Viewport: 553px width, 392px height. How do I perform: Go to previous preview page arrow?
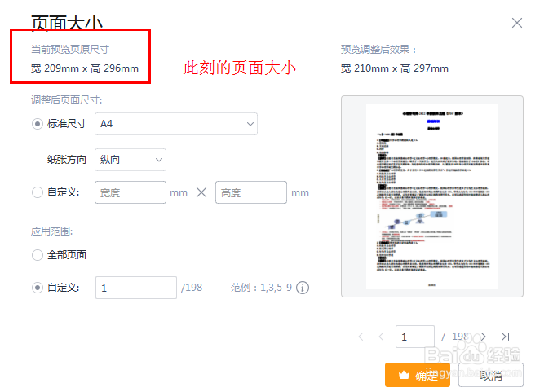click(x=381, y=337)
